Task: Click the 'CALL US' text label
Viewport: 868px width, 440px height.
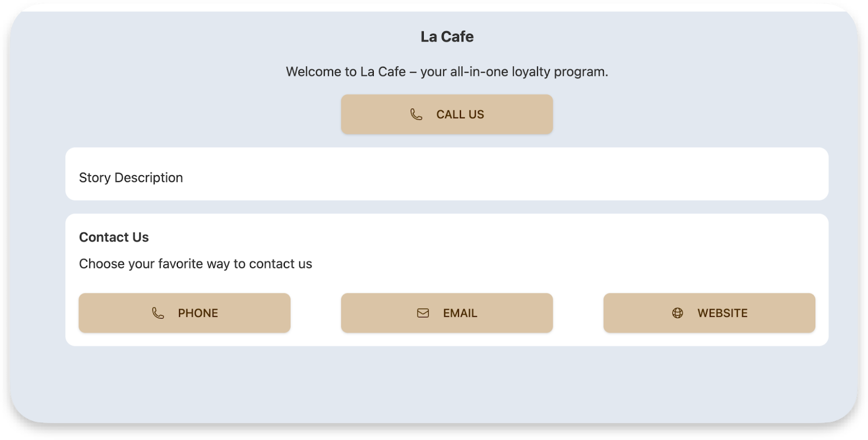Action: (x=460, y=114)
